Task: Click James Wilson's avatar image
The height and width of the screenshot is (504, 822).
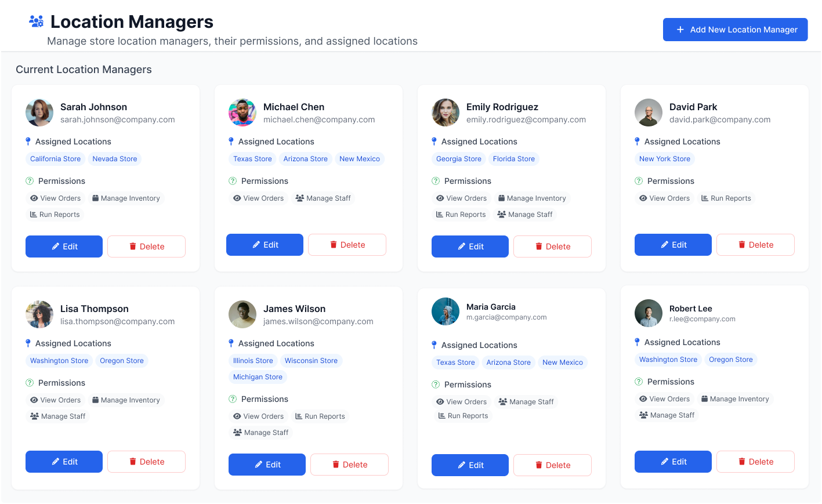Action: click(x=242, y=314)
